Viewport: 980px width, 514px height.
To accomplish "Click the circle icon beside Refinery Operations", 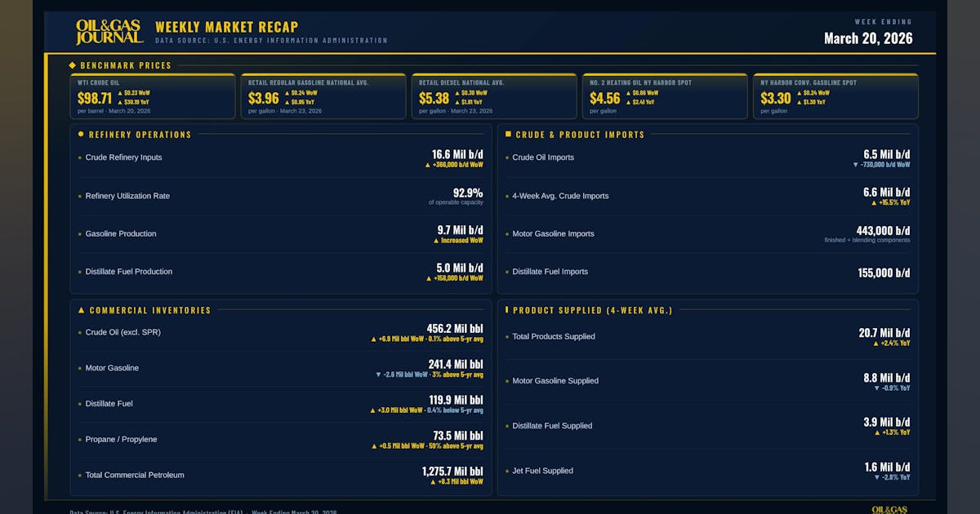I will (x=81, y=135).
